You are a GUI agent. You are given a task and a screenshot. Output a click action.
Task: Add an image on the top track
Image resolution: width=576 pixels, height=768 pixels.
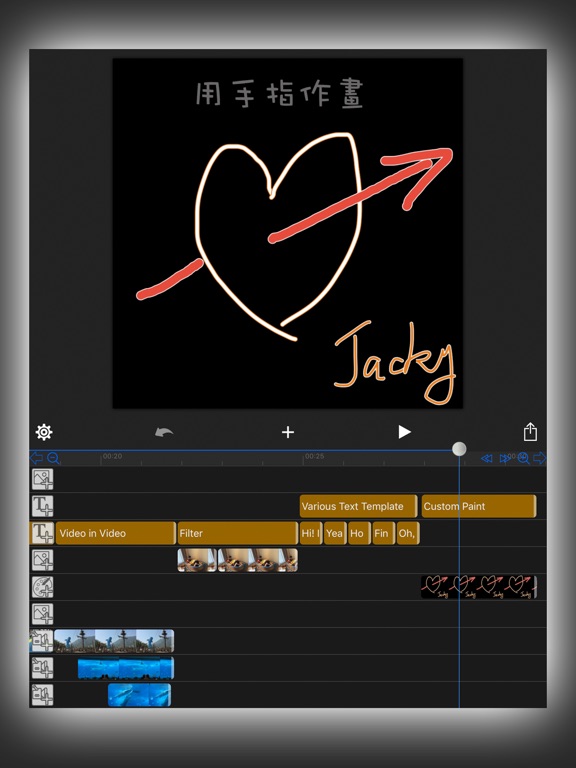(x=43, y=480)
